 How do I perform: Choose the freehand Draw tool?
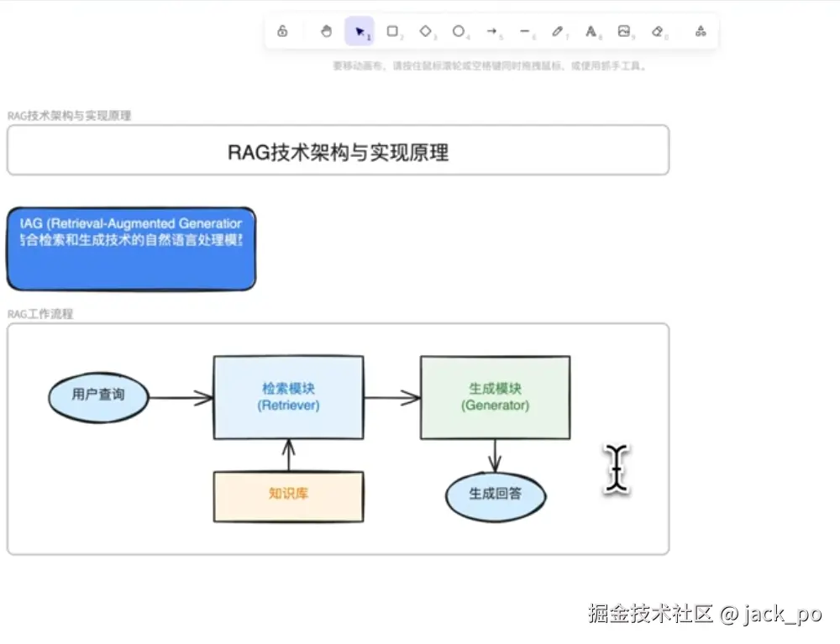pyautogui.click(x=557, y=31)
